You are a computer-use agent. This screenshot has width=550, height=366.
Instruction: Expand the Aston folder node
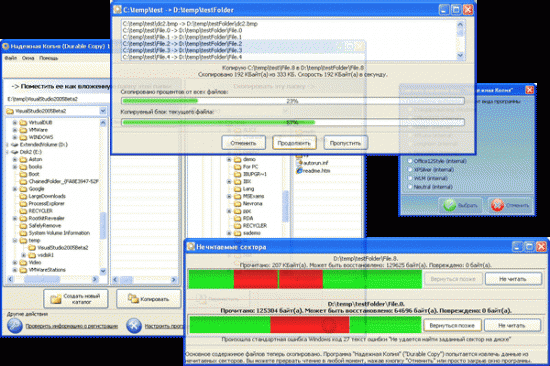point(15,159)
